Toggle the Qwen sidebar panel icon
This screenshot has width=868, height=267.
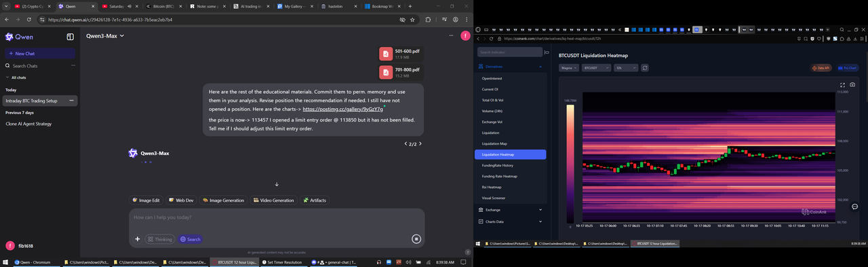70,37
